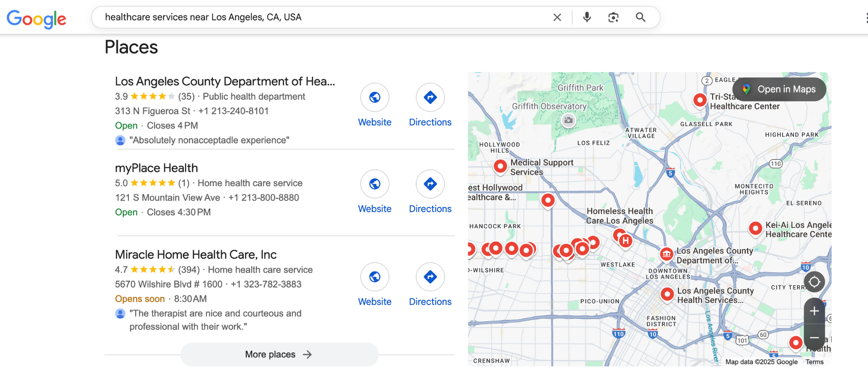Select West Hollywood Healthcare map pin
Viewport: 868px width, 383px height.
pyautogui.click(x=548, y=200)
